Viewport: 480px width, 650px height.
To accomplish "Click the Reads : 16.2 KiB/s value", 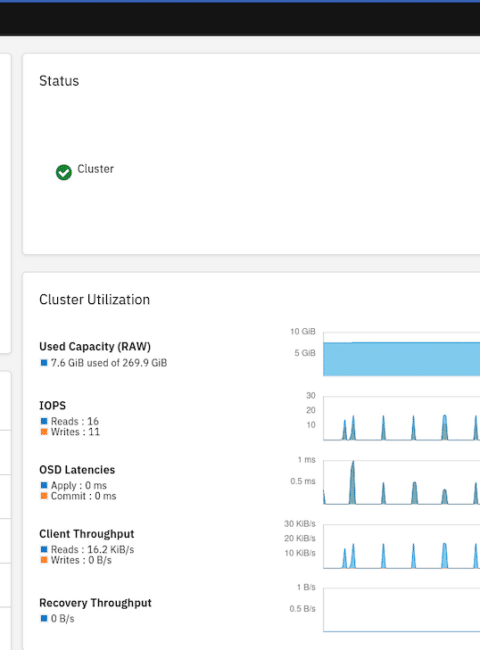I will tap(92, 549).
